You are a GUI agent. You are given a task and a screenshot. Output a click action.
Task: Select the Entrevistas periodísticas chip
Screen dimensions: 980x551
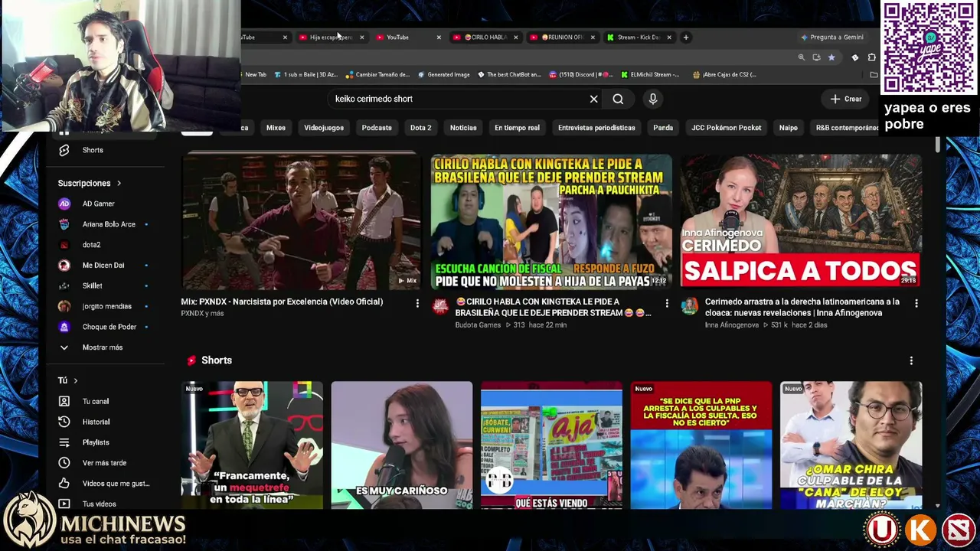tap(596, 128)
